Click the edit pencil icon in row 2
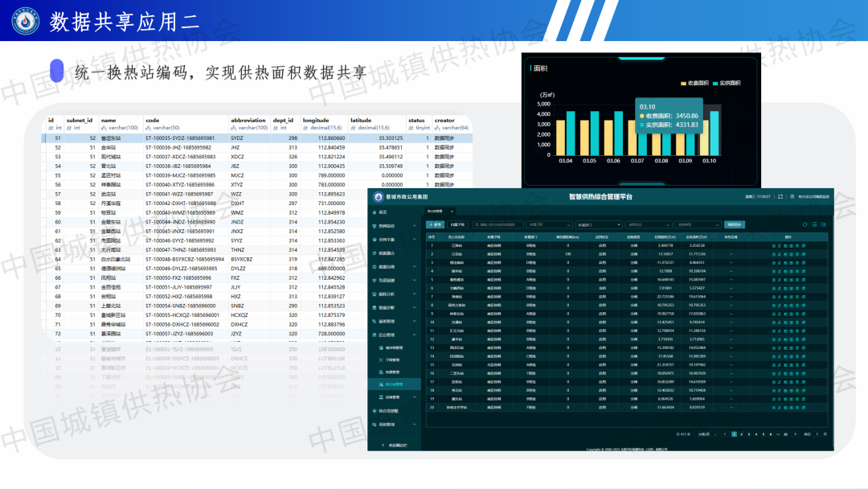 point(780,253)
